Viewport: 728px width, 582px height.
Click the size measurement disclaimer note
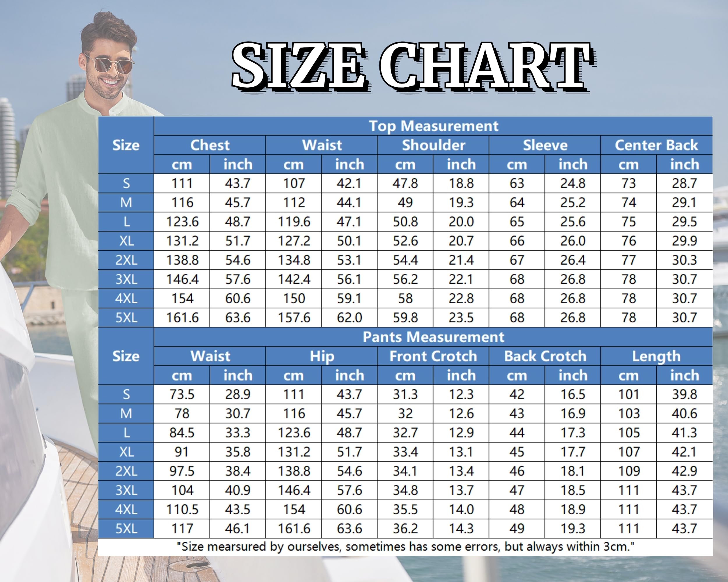point(405,546)
